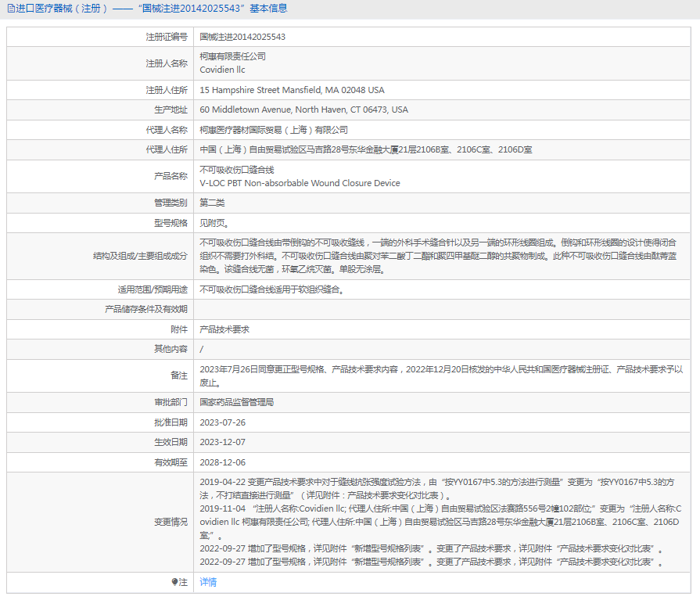Select production address 60 Middletown Avenue
The image size is (700, 600).
click(303, 110)
